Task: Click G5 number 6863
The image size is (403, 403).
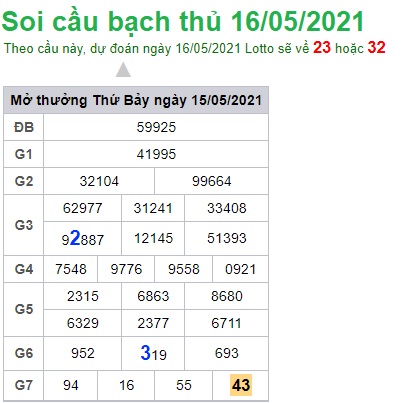Action: pyautogui.click(x=153, y=296)
